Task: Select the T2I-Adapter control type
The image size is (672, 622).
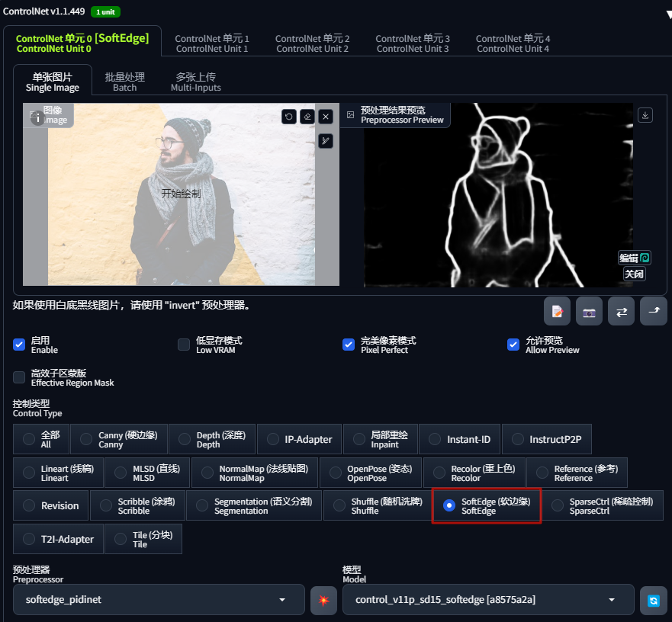Action: tap(58, 539)
